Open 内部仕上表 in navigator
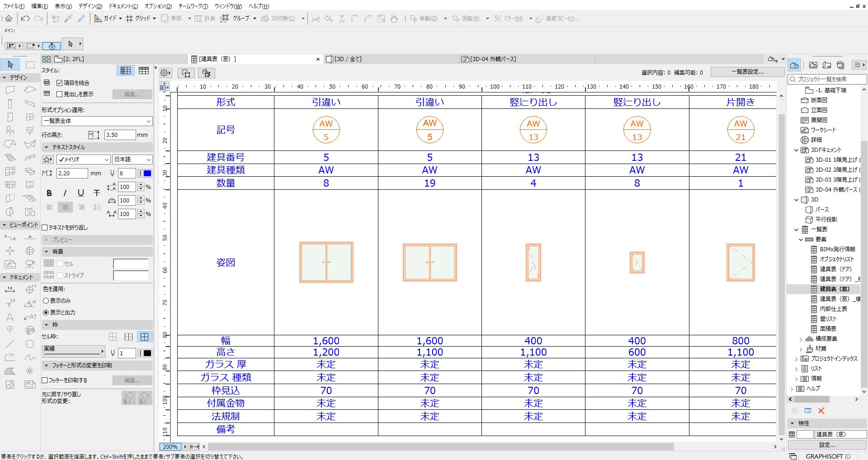Image resolution: width=868 pixels, height=460 pixels. tap(833, 309)
